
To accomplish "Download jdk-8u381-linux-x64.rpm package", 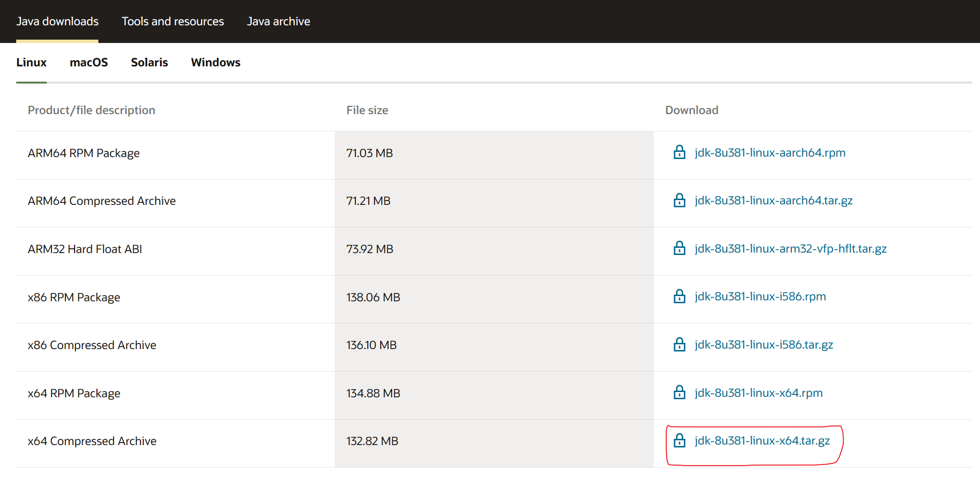I will coord(758,393).
